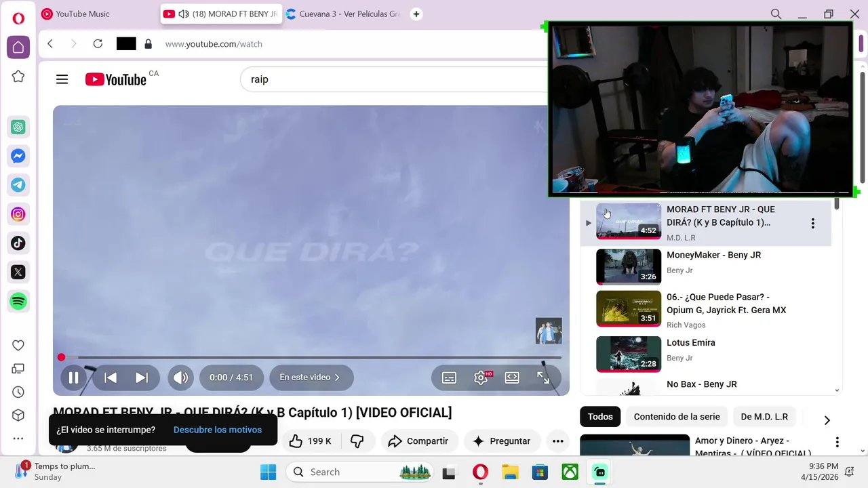Open Xbox app from taskbar
The image size is (868, 488).
[x=570, y=472]
